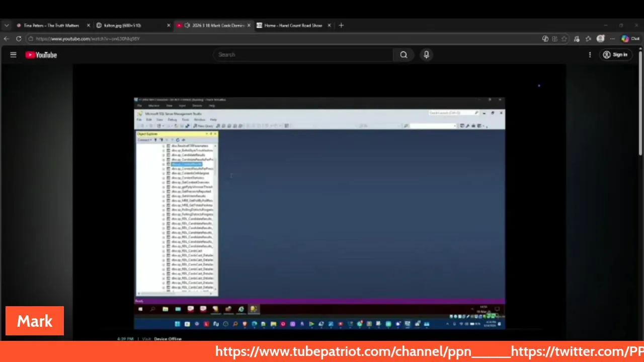Click the YouTube logo
This screenshot has width=644, height=362.
coord(41,55)
